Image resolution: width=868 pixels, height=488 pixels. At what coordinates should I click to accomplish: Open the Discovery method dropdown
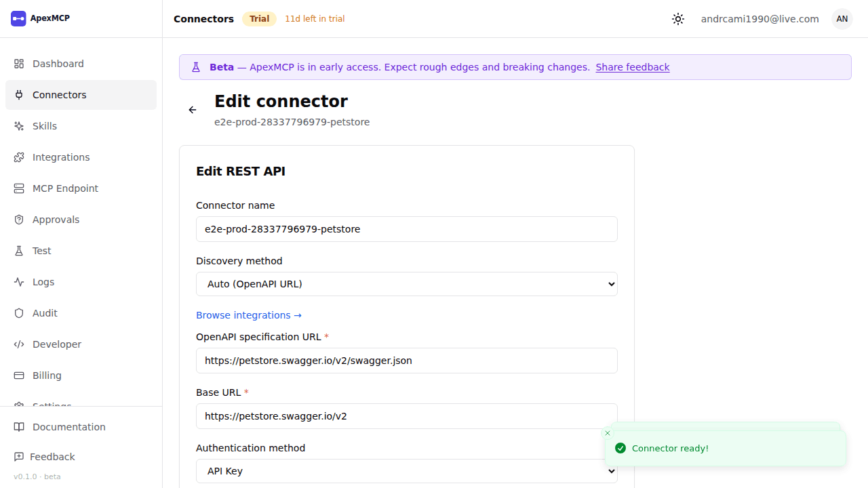pyautogui.click(x=407, y=284)
